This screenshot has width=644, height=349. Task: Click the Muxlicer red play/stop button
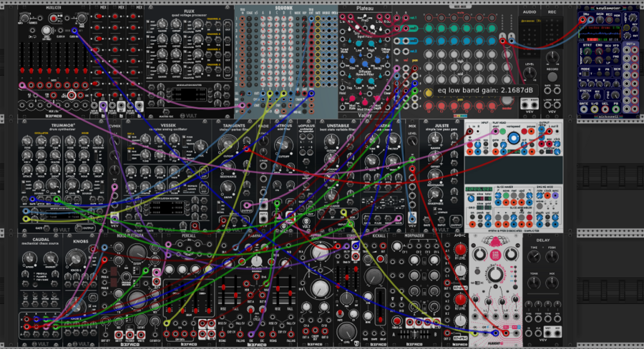[x=54, y=18]
